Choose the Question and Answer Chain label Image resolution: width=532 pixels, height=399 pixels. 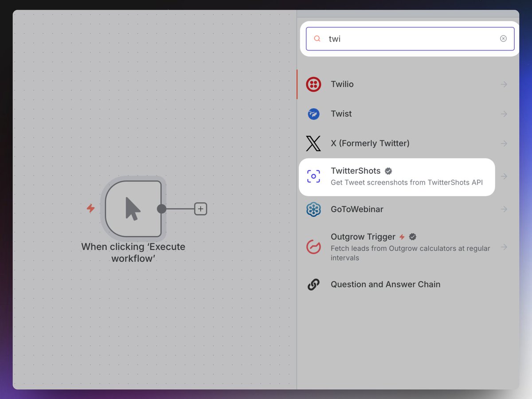tap(385, 285)
